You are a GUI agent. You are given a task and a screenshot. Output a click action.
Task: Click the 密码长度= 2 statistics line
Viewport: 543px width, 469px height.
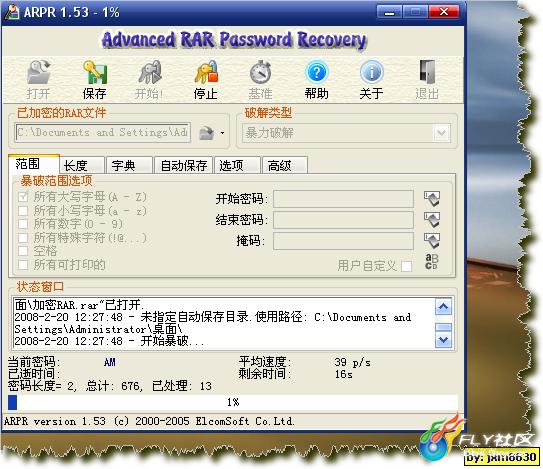pos(109,386)
